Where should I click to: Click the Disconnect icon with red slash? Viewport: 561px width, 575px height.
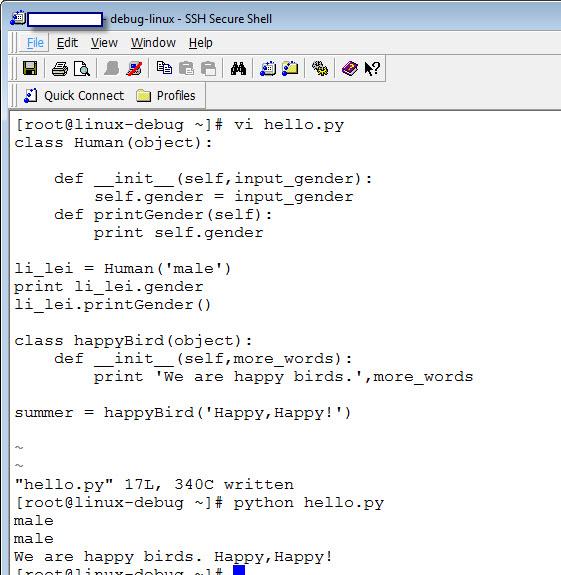pos(134,69)
